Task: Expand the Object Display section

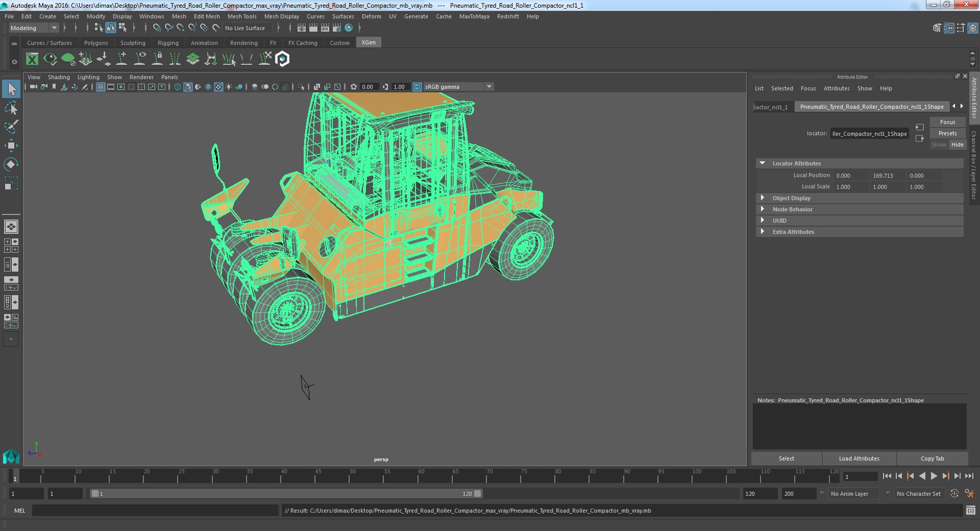Action: tap(762, 198)
